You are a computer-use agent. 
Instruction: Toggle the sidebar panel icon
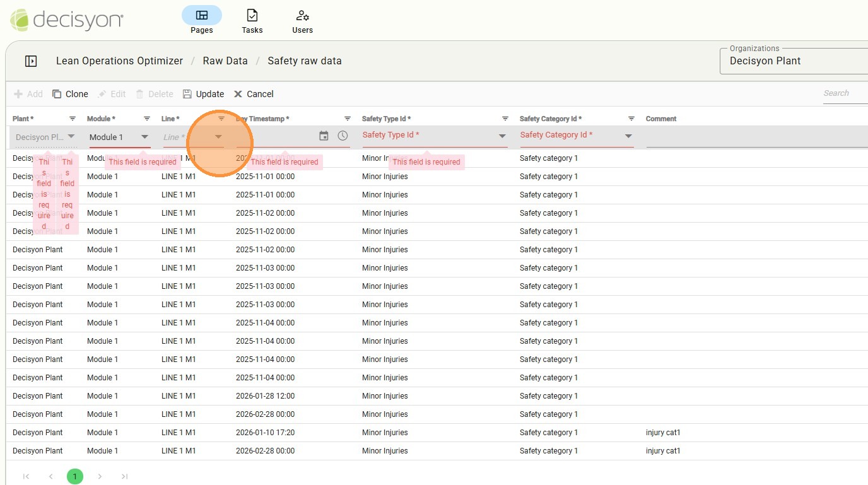(x=31, y=61)
